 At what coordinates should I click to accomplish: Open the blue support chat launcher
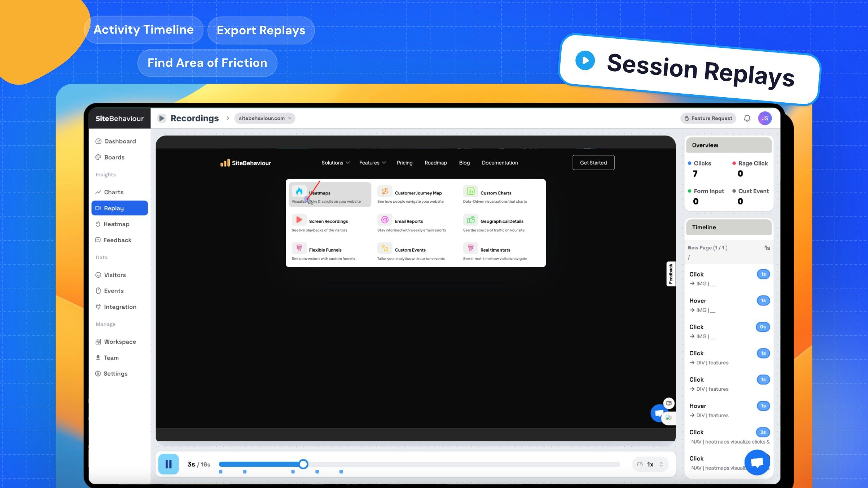tap(757, 462)
